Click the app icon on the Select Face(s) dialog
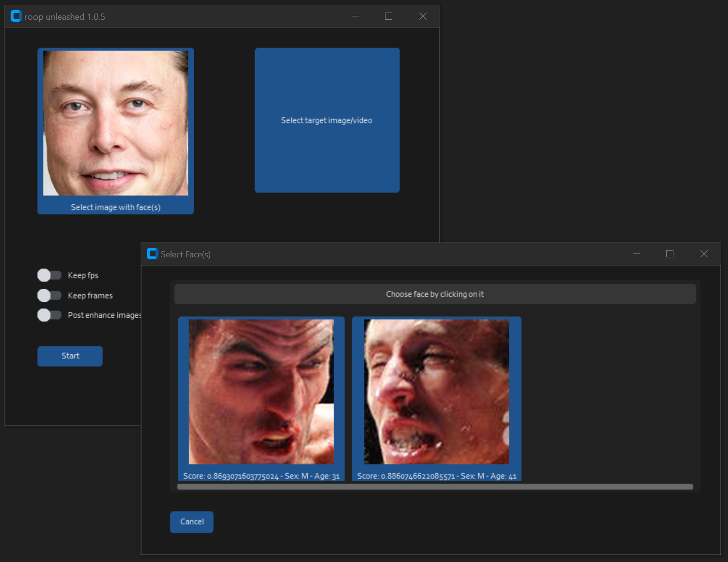Screen dimensions: 728x562 [x=152, y=253]
